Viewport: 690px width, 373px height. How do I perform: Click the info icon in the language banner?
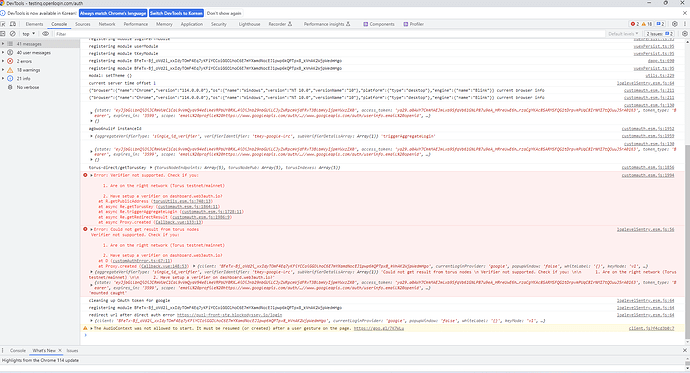[x=3, y=13]
